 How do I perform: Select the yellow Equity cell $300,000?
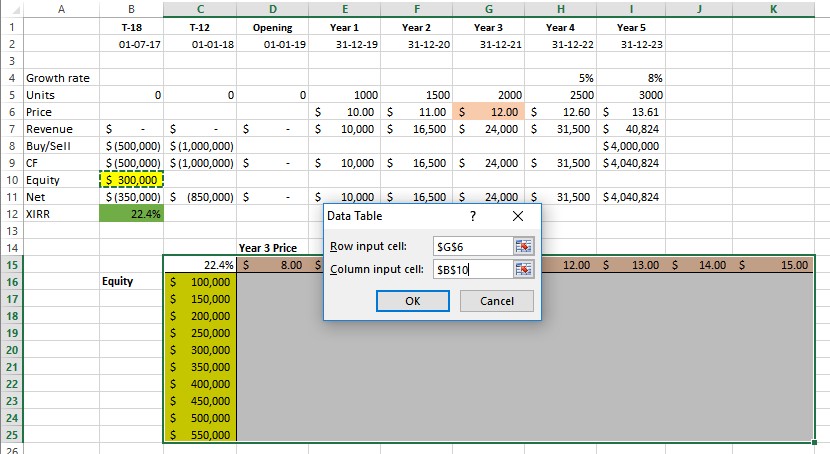pyautogui.click(x=131, y=180)
